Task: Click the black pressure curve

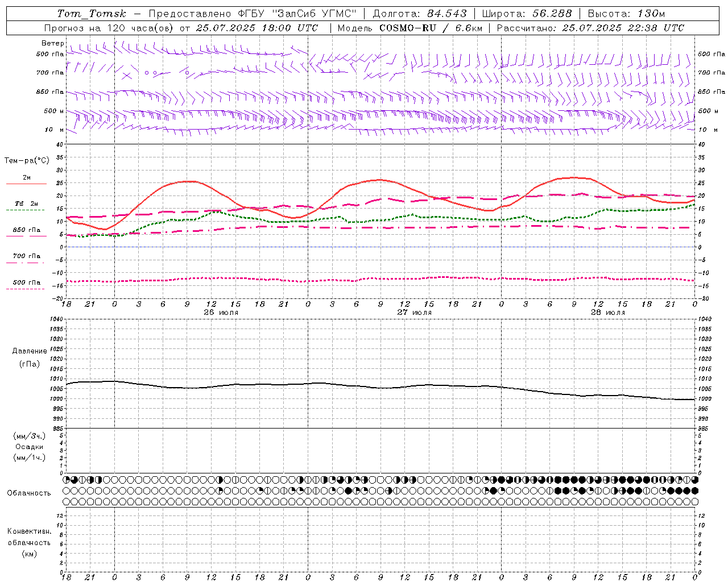Action: 381,388
